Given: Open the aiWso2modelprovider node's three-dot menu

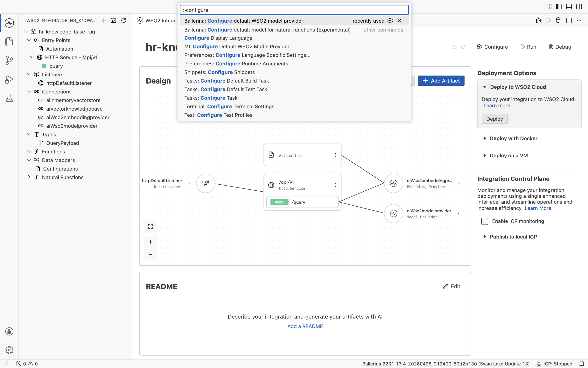Looking at the screenshot, I should (458, 213).
